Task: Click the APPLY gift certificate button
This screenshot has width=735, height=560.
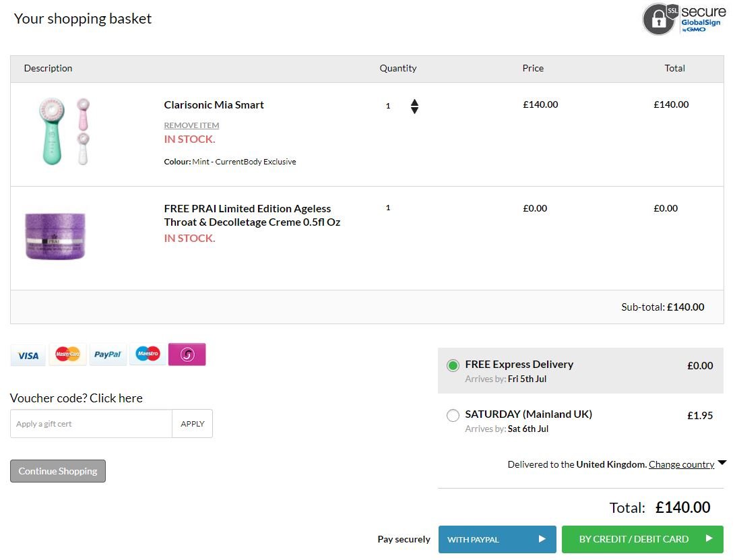Action: point(193,423)
